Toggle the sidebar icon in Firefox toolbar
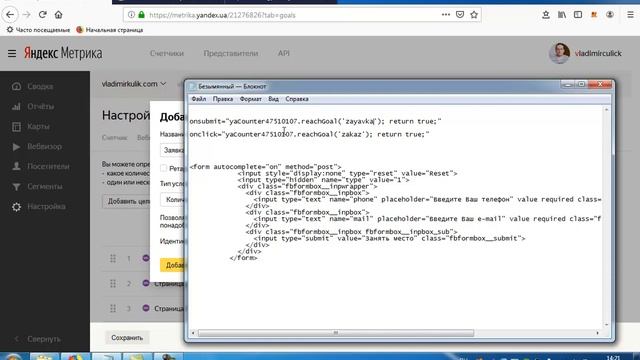Screen dimensions: 640x360 pos(578,15)
